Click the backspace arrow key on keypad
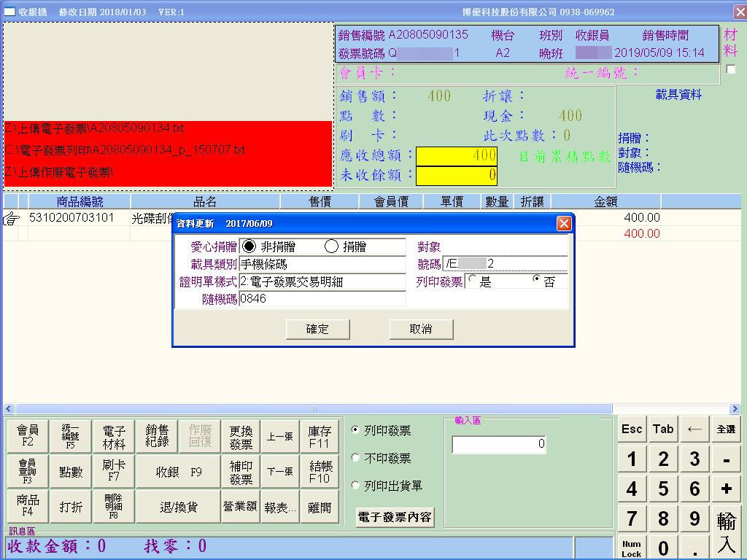The image size is (747, 560). 694,429
